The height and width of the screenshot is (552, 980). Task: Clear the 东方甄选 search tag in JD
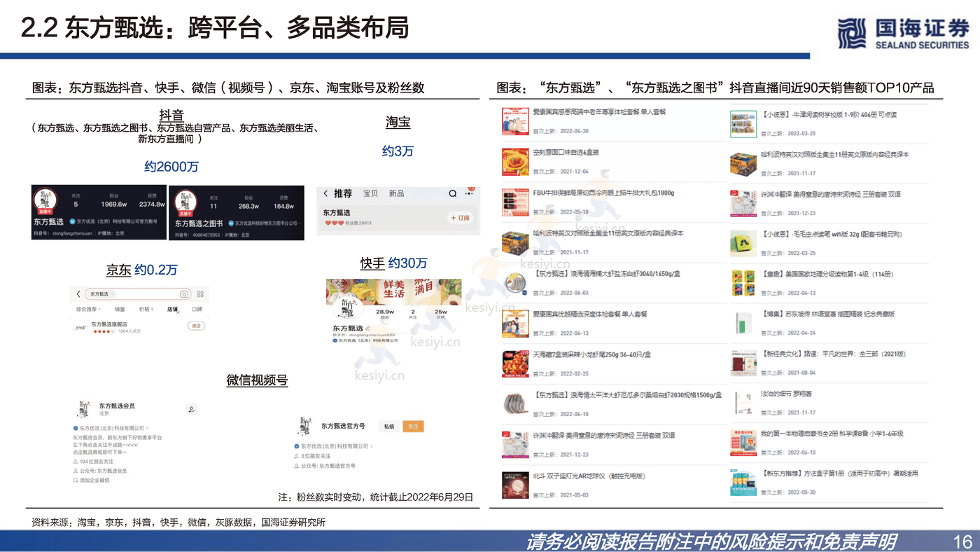(x=113, y=294)
